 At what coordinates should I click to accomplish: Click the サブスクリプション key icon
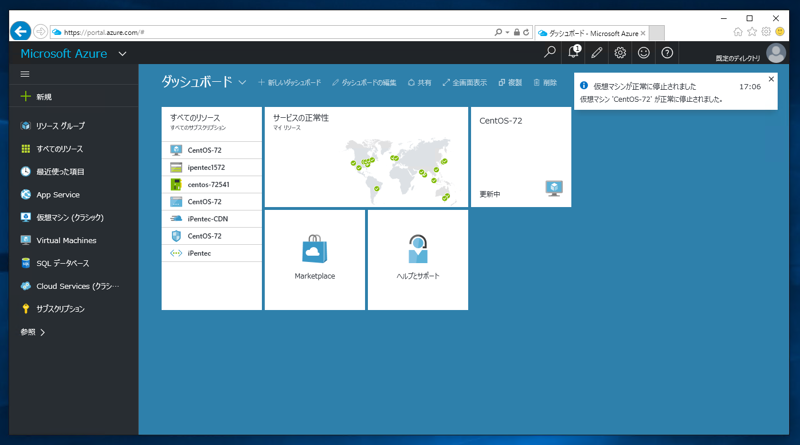tap(26, 308)
